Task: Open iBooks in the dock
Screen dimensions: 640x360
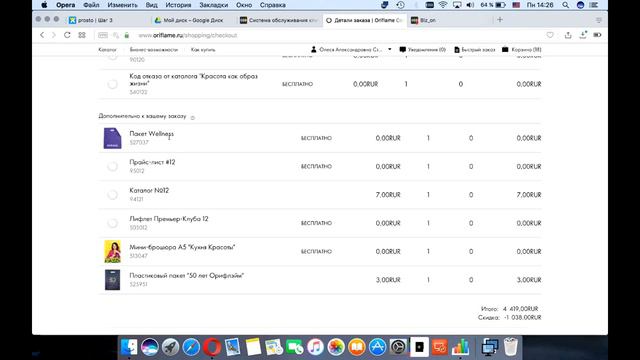Action: click(x=357, y=347)
